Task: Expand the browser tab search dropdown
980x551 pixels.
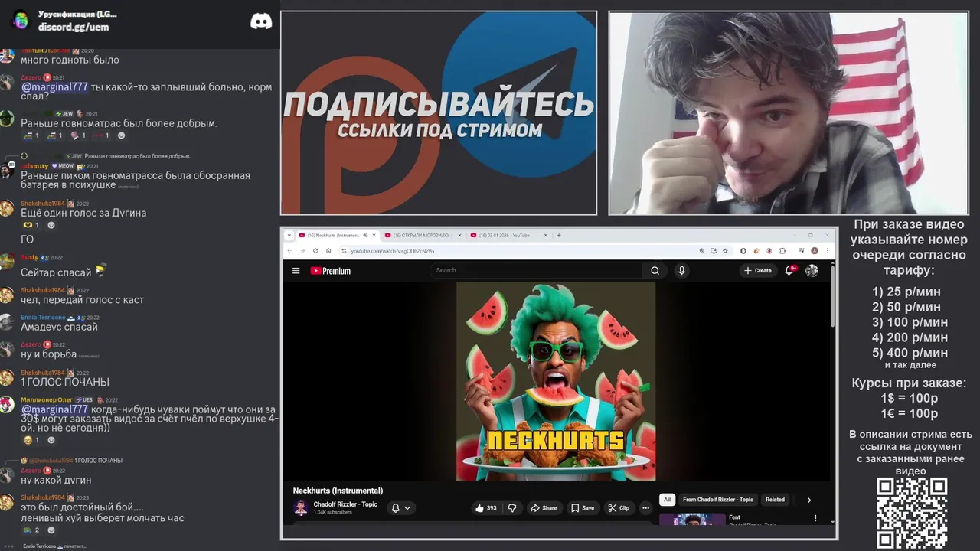Action: (x=289, y=235)
